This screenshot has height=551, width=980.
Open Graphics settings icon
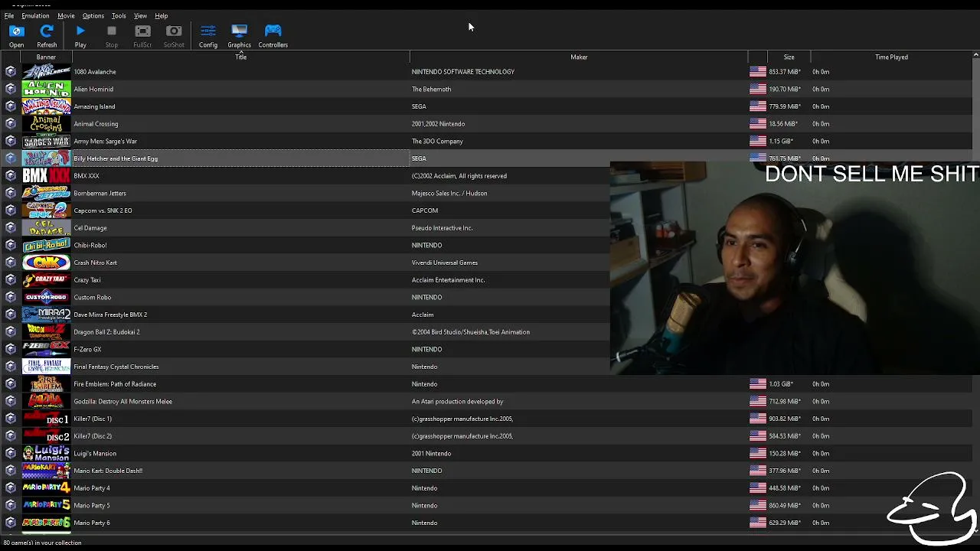pos(239,35)
